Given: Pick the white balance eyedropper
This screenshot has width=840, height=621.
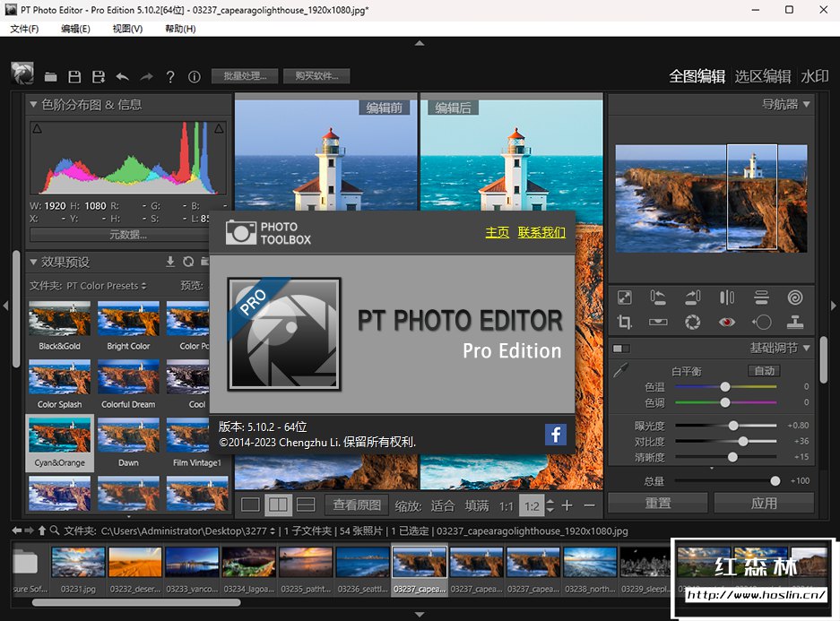Looking at the screenshot, I should [x=620, y=370].
